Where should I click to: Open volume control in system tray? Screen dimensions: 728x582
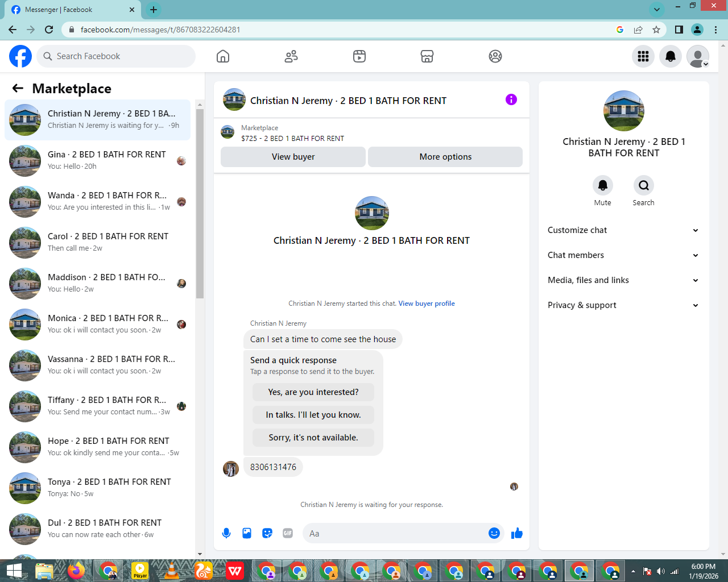660,571
